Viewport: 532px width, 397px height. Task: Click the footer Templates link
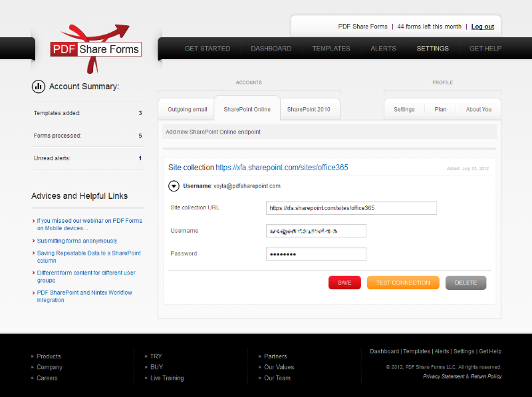click(x=417, y=351)
